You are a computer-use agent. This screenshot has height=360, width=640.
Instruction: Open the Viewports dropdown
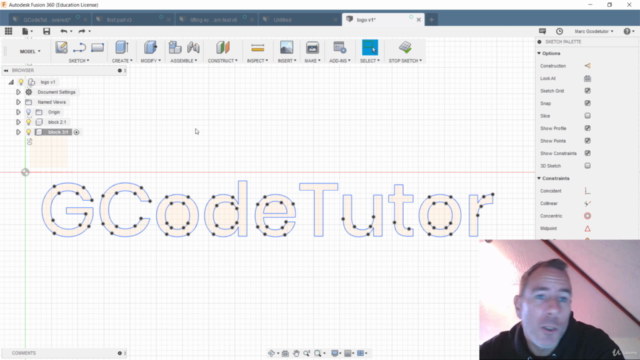point(362,353)
